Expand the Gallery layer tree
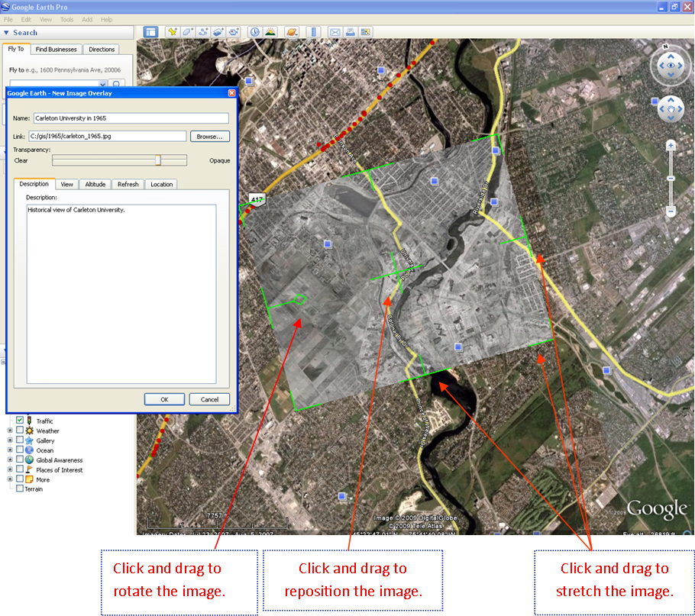 point(10,440)
